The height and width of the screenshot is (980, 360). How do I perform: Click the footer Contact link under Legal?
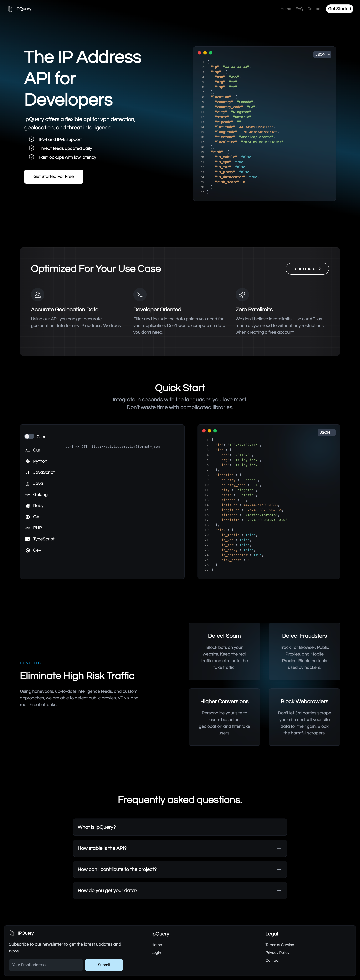[x=272, y=960]
